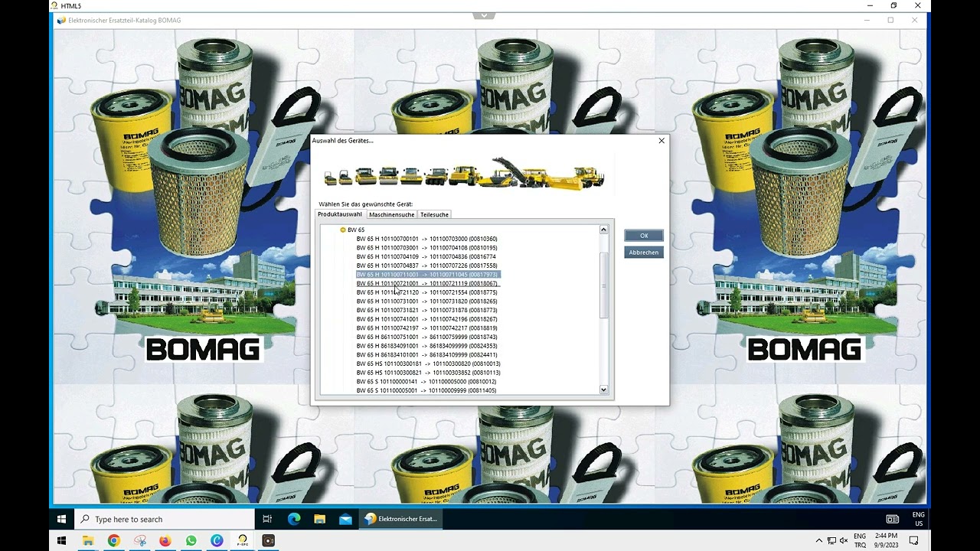
Task: Select BW 65 S 101100000141 entry
Action: click(x=426, y=382)
